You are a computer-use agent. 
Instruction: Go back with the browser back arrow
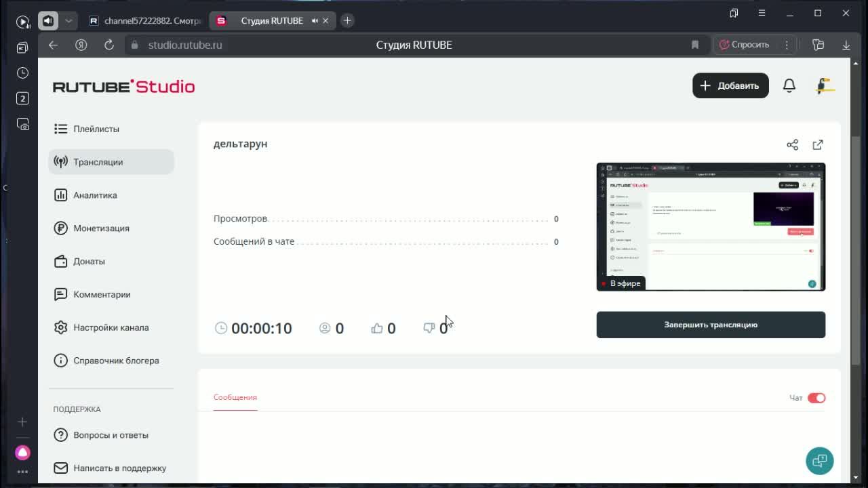coord(53,45)
